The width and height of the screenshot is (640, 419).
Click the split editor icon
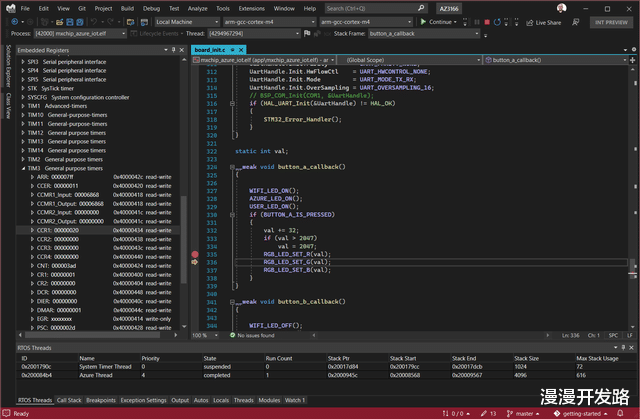pos(632,60)
